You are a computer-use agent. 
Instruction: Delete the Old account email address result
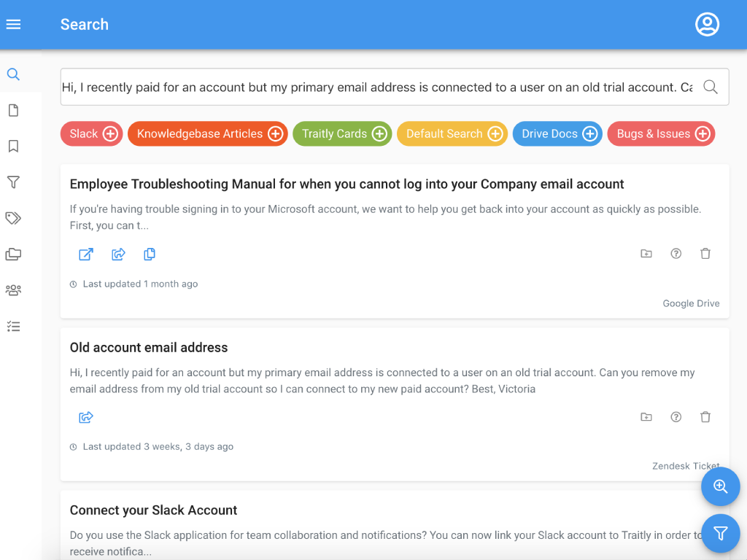tap(705, 417)
